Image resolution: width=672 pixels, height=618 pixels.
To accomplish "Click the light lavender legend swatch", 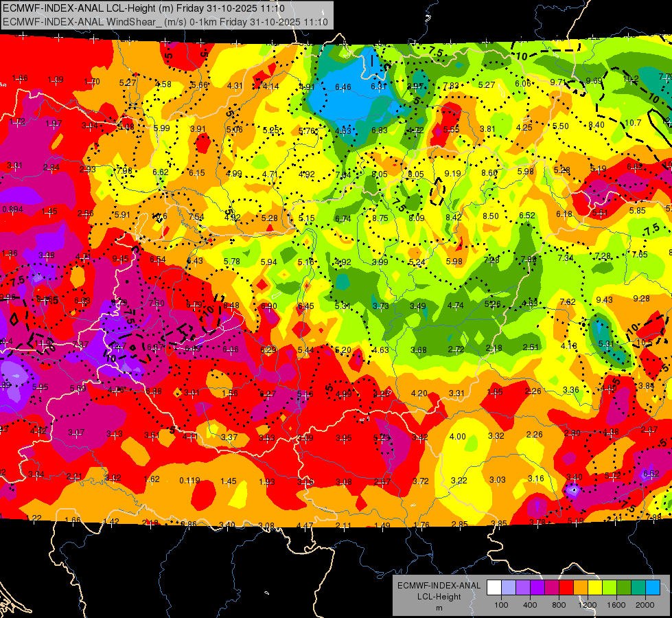I will [x=509, y=588].
